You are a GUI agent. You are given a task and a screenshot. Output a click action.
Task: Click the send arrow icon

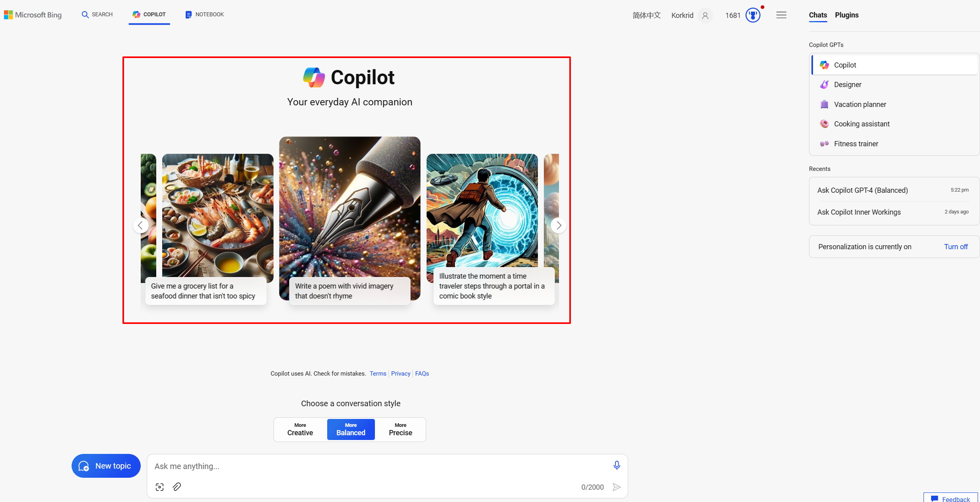[617, 487]
